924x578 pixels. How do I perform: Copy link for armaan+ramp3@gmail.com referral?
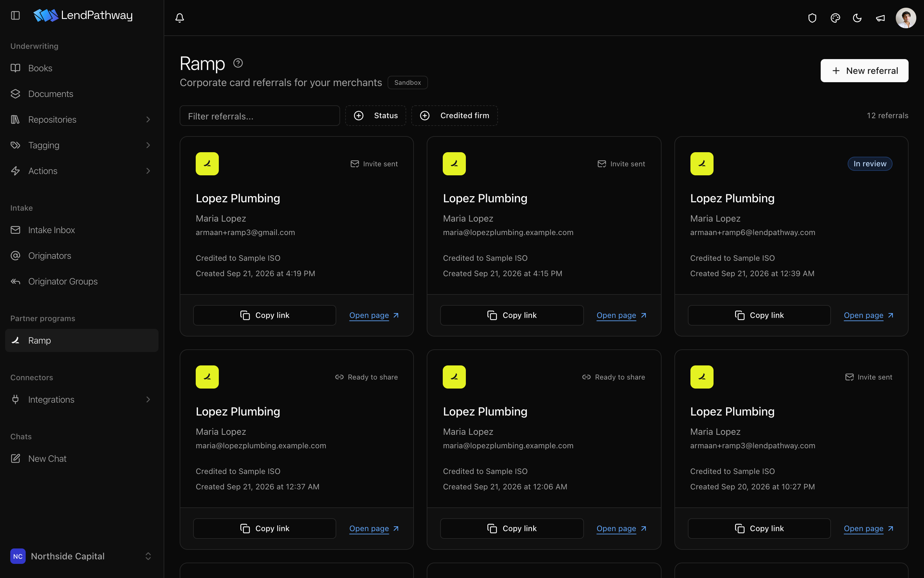coord(265,315)
